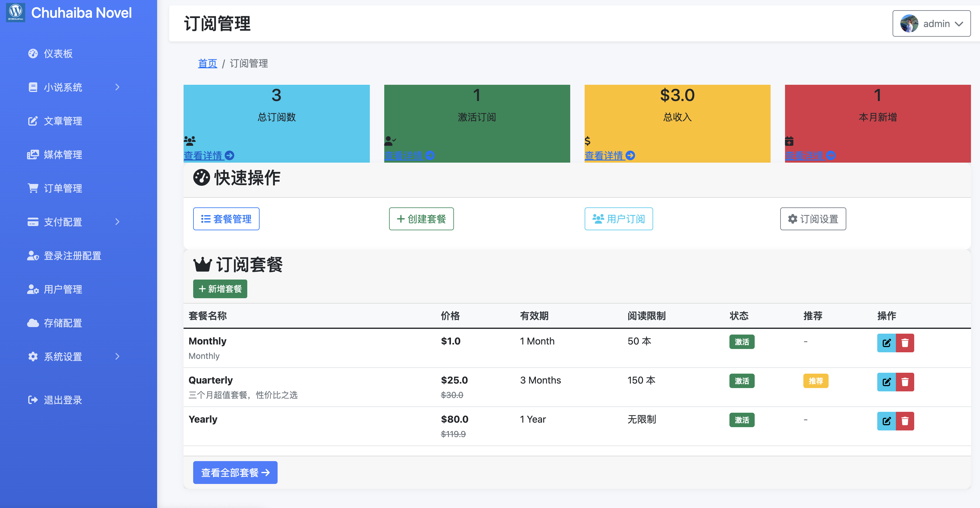Screen dimensions: 980x508
Task: Click the users group icon on 总订阅数 card
Action: (x=190, y=141)
